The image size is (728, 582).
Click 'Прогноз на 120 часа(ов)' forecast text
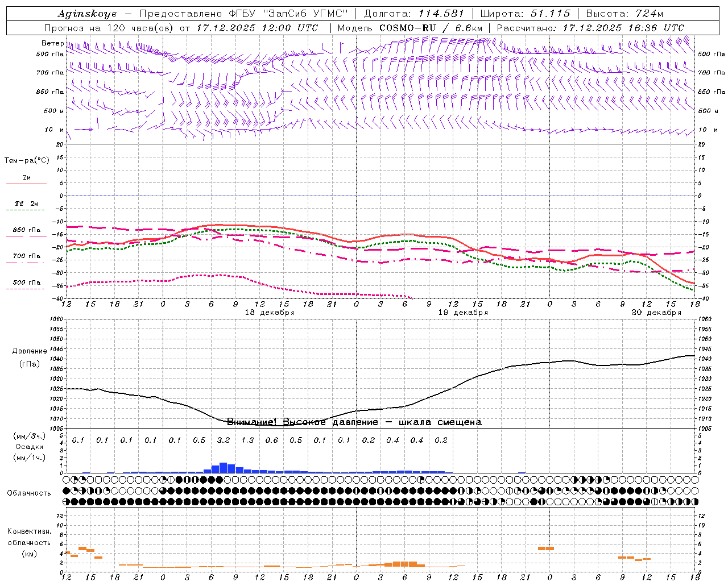109,28
